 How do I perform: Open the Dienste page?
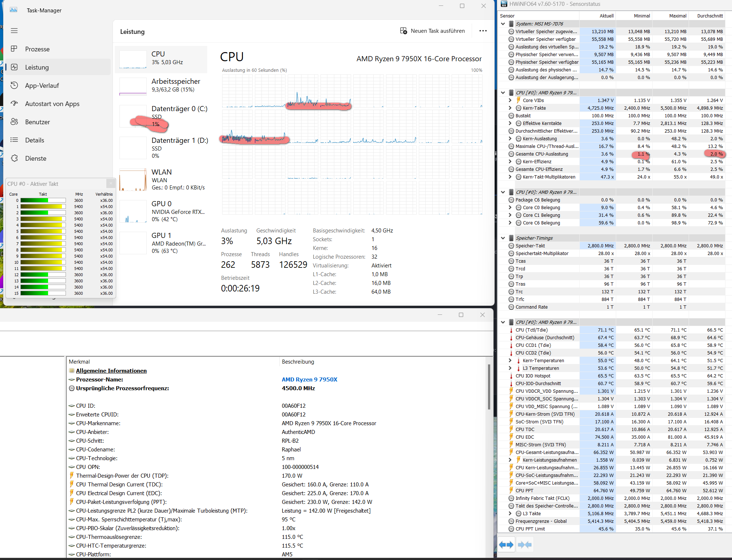point(36,158)
